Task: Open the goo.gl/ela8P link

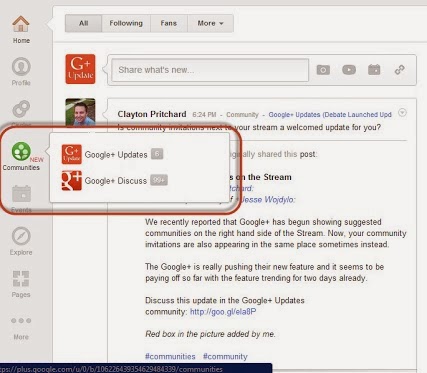Action: coord(223,312)
